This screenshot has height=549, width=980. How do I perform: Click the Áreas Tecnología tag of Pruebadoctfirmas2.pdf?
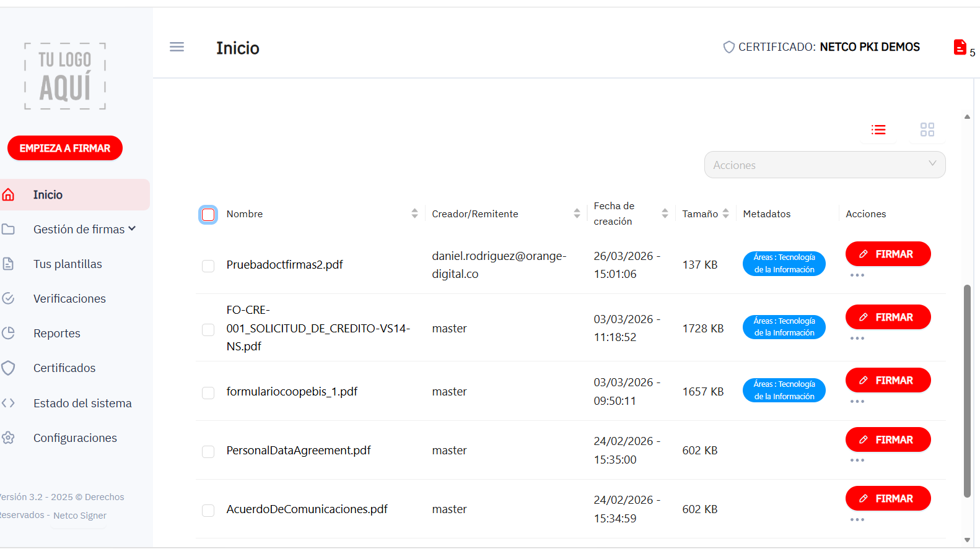coord(784,264)
